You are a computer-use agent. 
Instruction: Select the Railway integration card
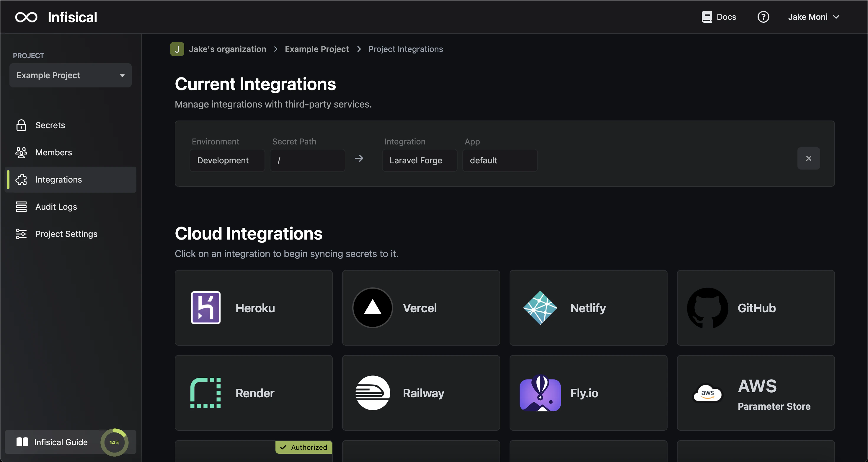coord(421,393)
